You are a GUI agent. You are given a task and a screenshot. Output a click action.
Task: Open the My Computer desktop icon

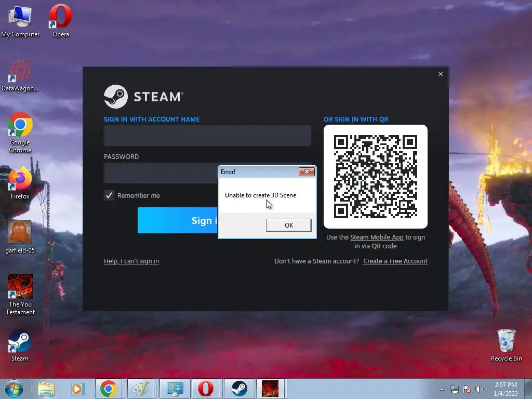pyautogui.click(x=20, y=21)
